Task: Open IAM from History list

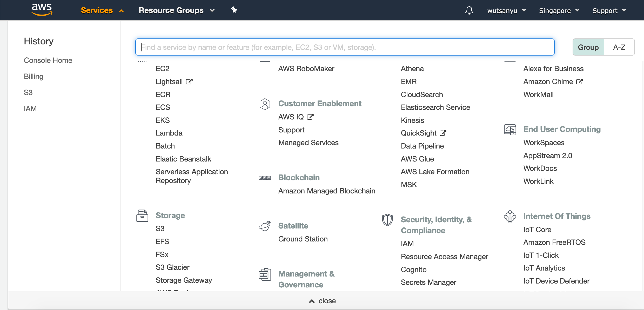Action: (x=30, y=109)
